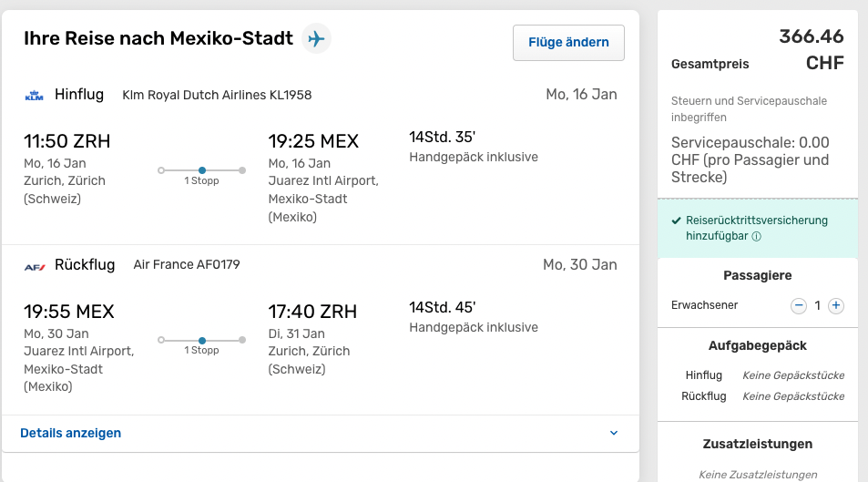The height and width of the screenshot is (482, 868).
Task: Increase adult passenger count with plus
Action: coord(836,306)
